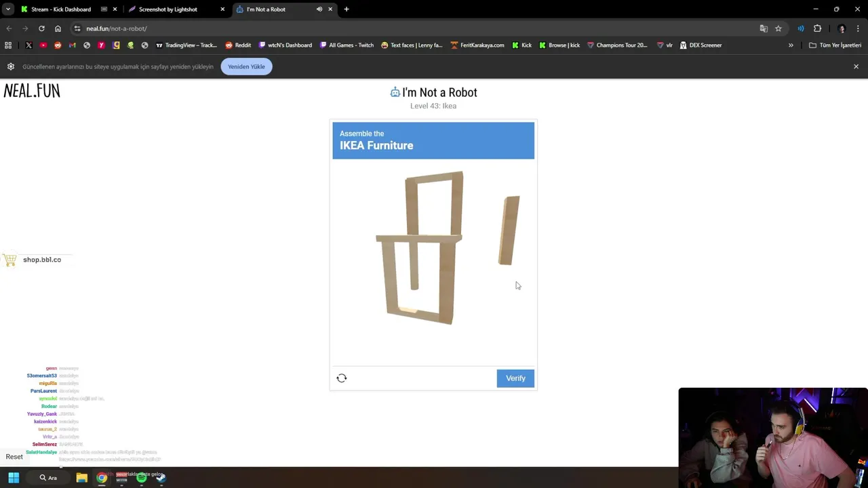The image size is (868, 488).
Task: Open the Text faces Lenny bookmark
Action: (x=412, y=45)
